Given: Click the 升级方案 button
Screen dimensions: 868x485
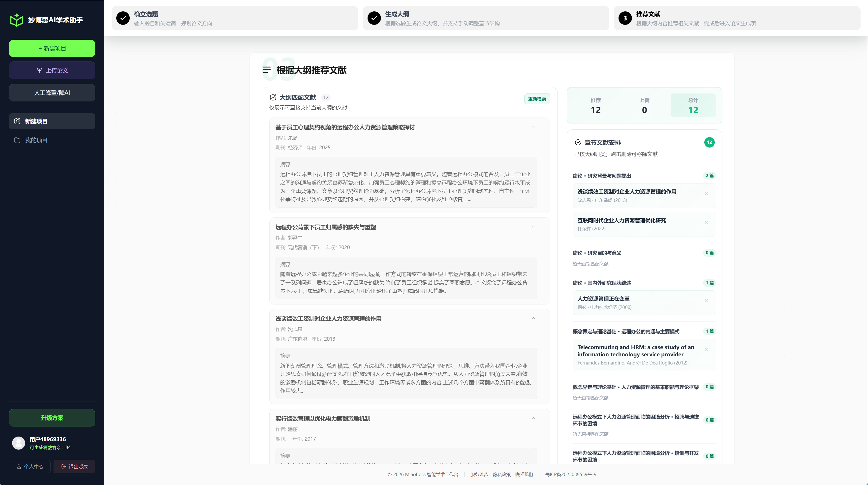Looking at the screenshot, I should click(x=52, y=418).
